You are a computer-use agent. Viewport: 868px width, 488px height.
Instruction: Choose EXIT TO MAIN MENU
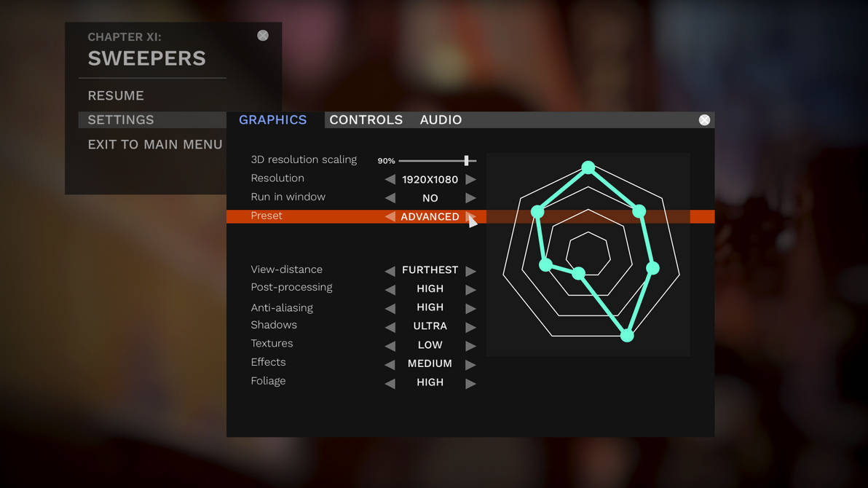pos(155,144)
